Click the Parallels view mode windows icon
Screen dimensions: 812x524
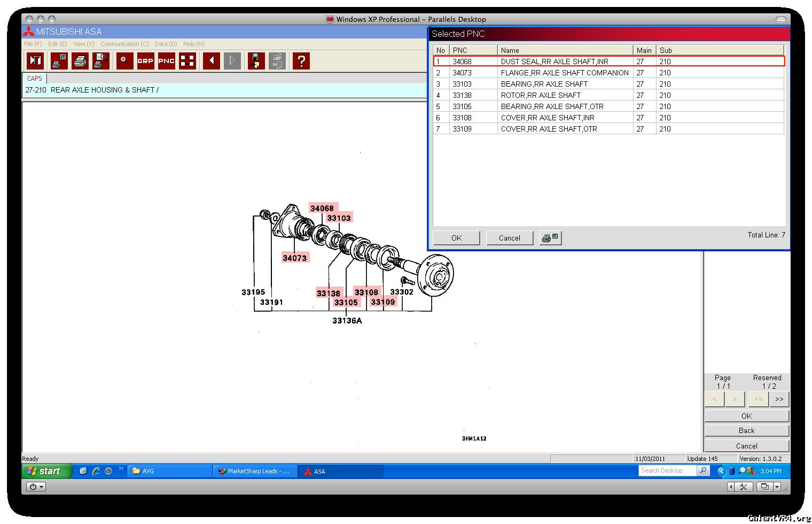click(765, 487)
